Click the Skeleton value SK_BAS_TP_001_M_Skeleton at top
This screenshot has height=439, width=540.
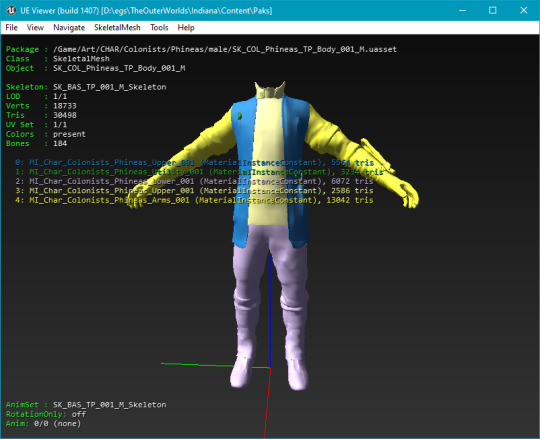click(x=110, y=87)
